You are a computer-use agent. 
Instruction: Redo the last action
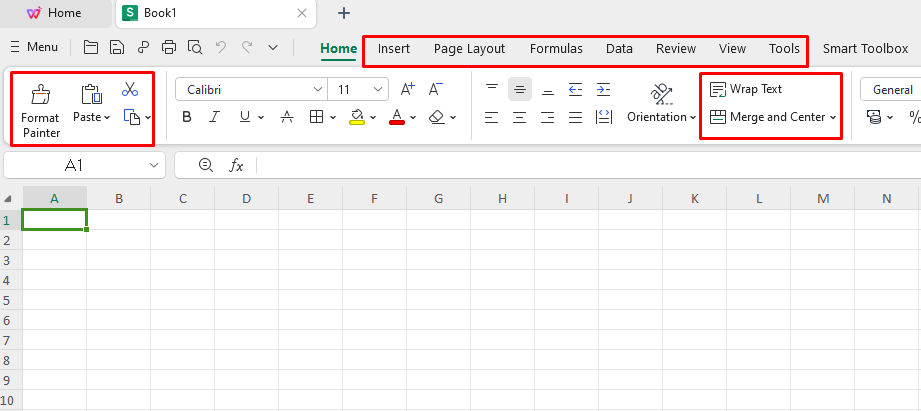point(247,48)
